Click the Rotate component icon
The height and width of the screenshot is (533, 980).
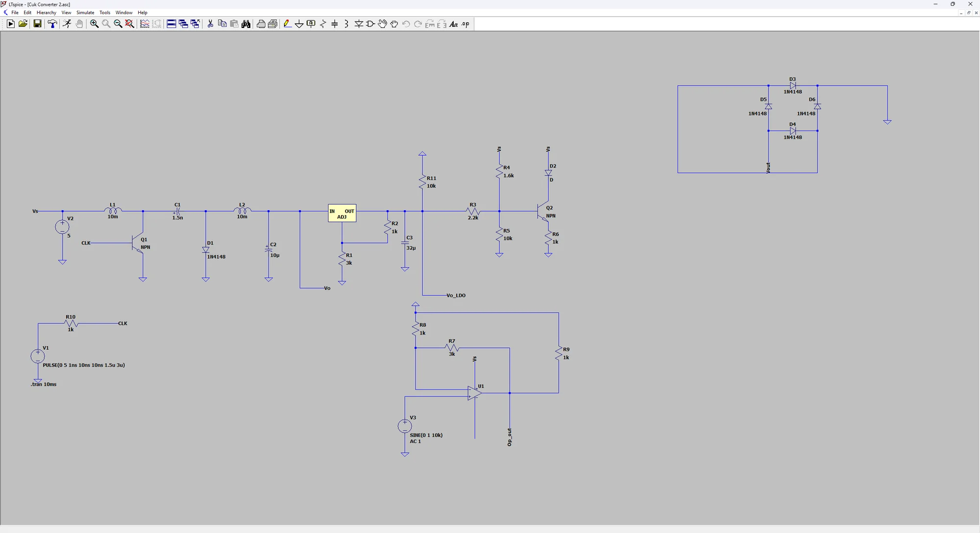pos(430,24)
